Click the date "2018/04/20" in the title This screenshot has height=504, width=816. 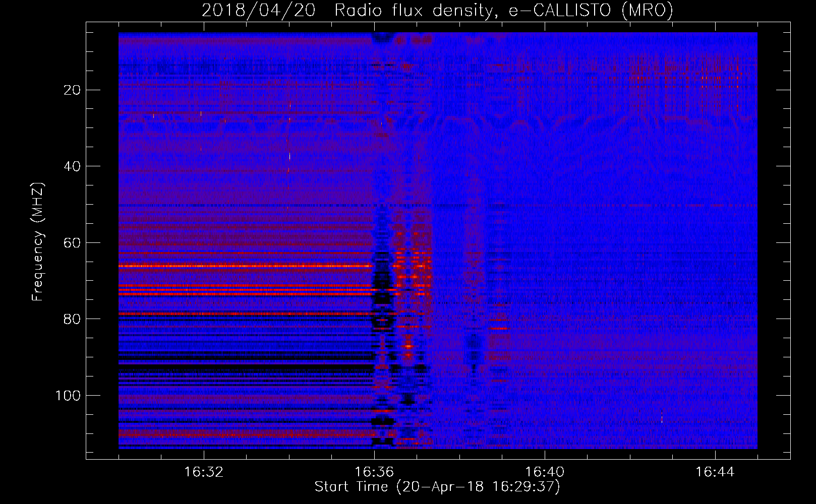pos(259,10)
